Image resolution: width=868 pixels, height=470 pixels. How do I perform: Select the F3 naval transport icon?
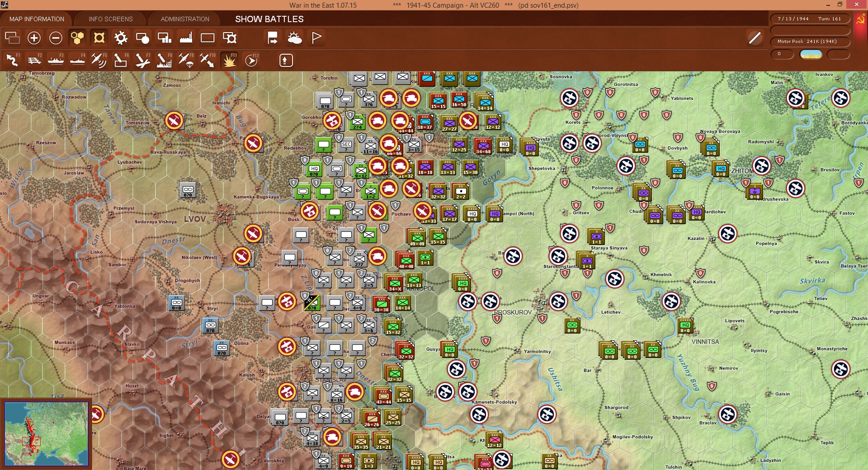[x=56, y=60]
